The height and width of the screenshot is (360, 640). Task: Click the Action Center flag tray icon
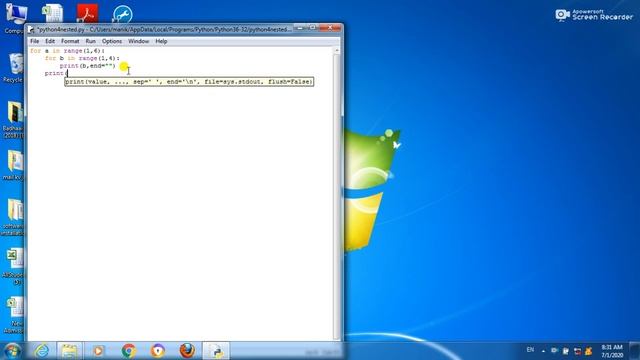coord(566,351)
